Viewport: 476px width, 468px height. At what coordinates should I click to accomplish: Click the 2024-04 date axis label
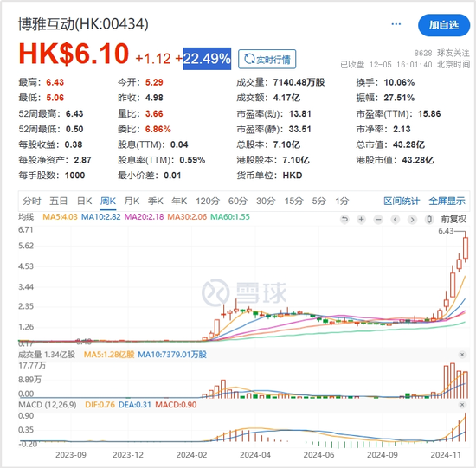(x=255, y=455)
